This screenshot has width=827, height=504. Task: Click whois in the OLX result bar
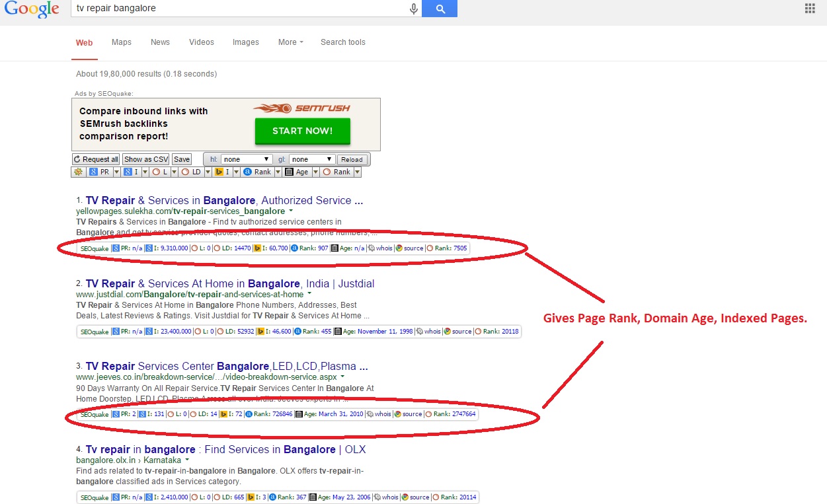[386, 497]
